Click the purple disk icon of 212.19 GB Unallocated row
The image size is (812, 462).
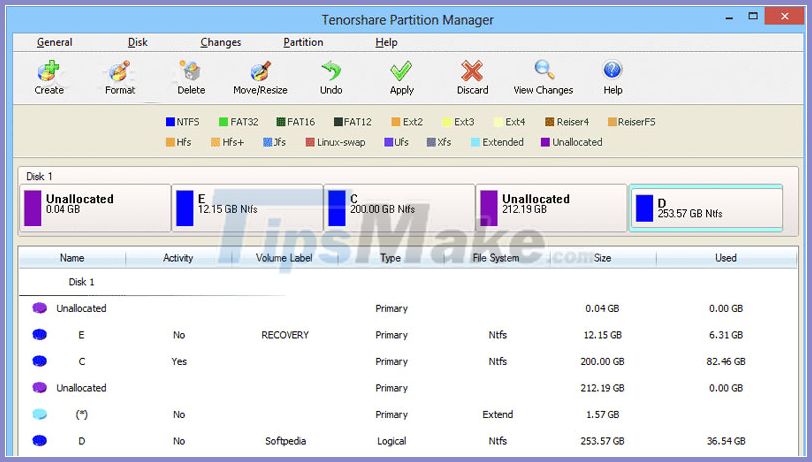[x=39, y=387]
